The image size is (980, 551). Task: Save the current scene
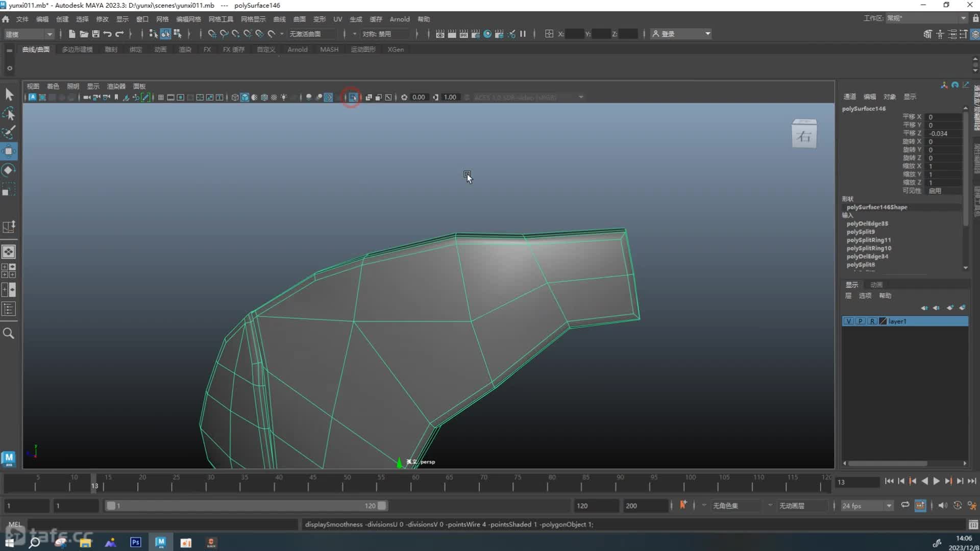click(95, 34)
